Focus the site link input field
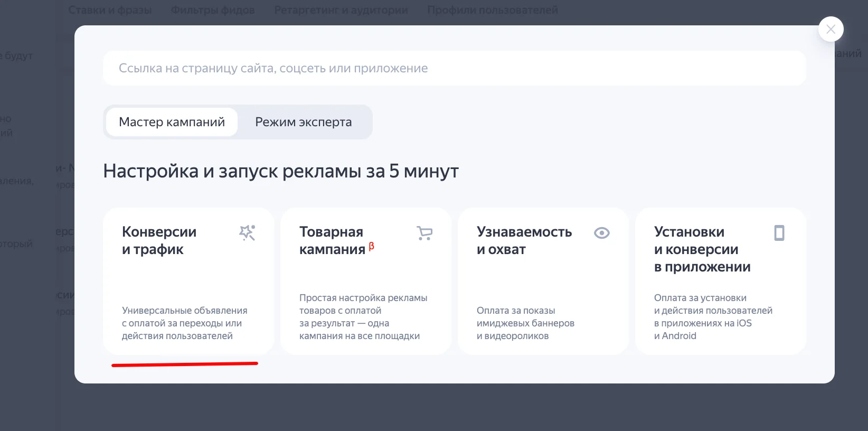The height and width of the screenshot is (431, 868). (455, 68)
